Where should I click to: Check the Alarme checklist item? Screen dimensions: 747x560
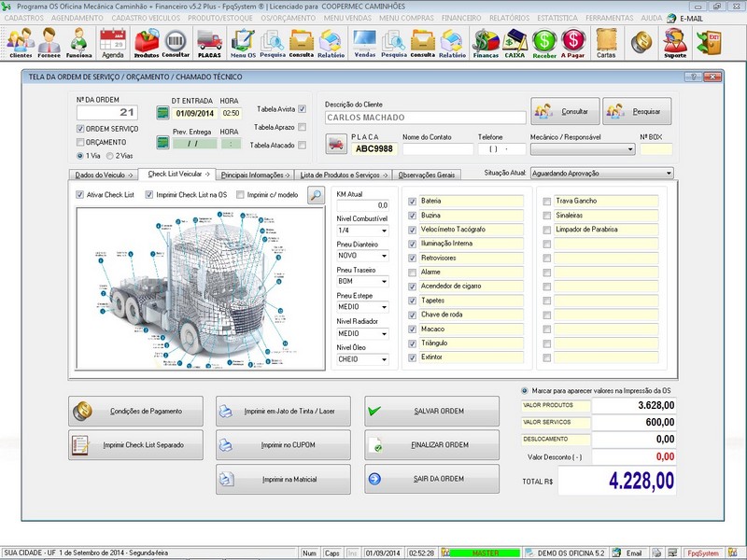[x=414, y=272]
